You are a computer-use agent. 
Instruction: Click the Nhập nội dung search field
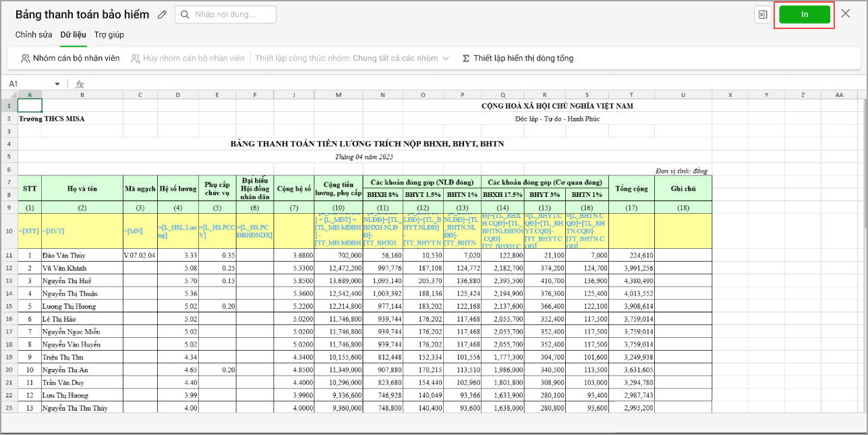tap(225, 14)
